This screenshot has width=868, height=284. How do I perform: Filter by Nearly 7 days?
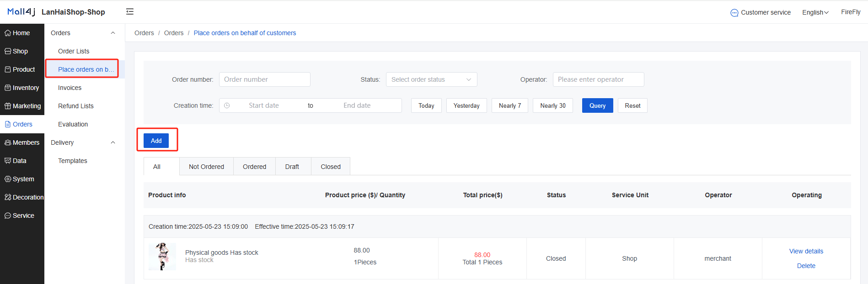pyautogui.click(x=510, y=105)
